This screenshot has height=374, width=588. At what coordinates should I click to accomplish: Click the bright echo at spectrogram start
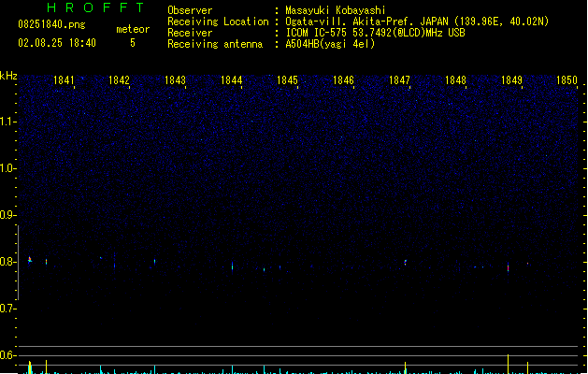click(30, 260)
